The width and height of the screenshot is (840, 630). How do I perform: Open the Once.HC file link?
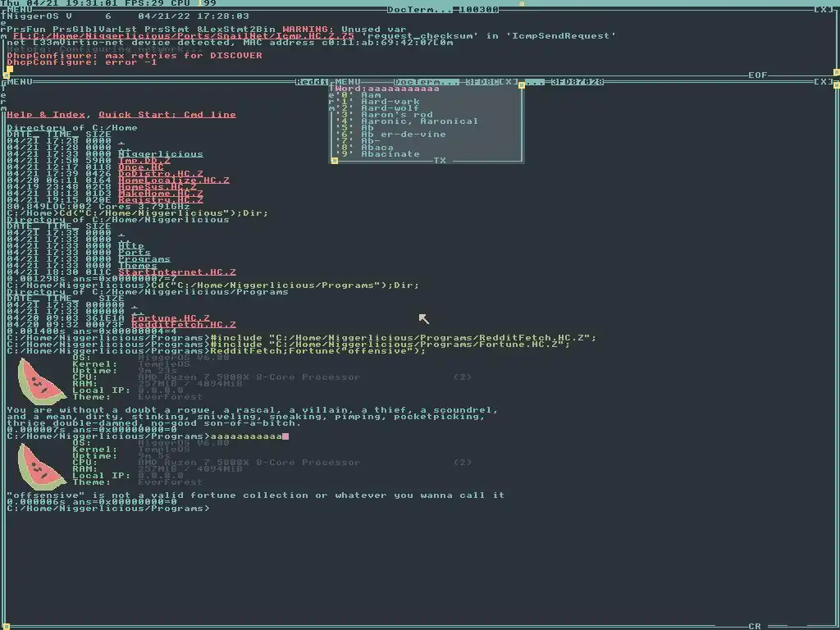point(141,167)
